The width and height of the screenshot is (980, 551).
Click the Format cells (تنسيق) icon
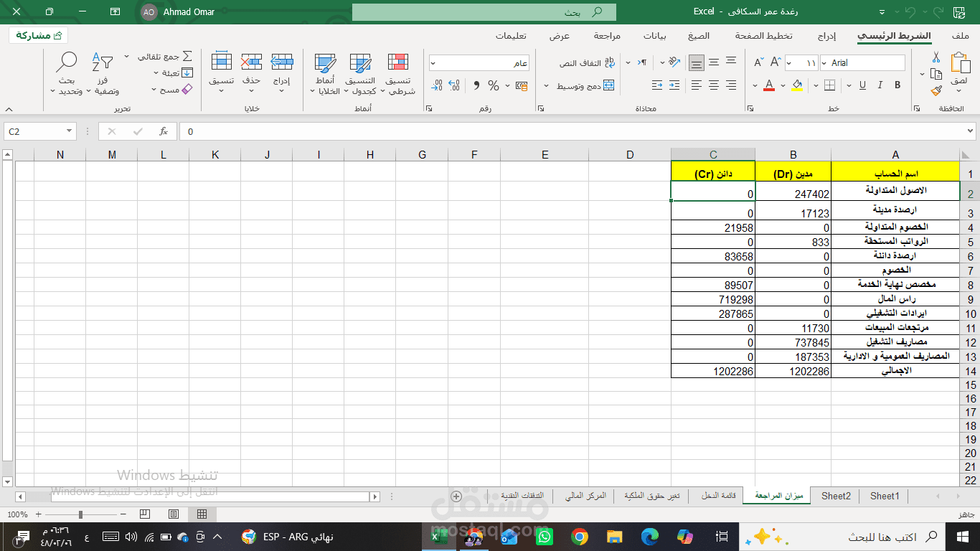[x=221, y=62]
